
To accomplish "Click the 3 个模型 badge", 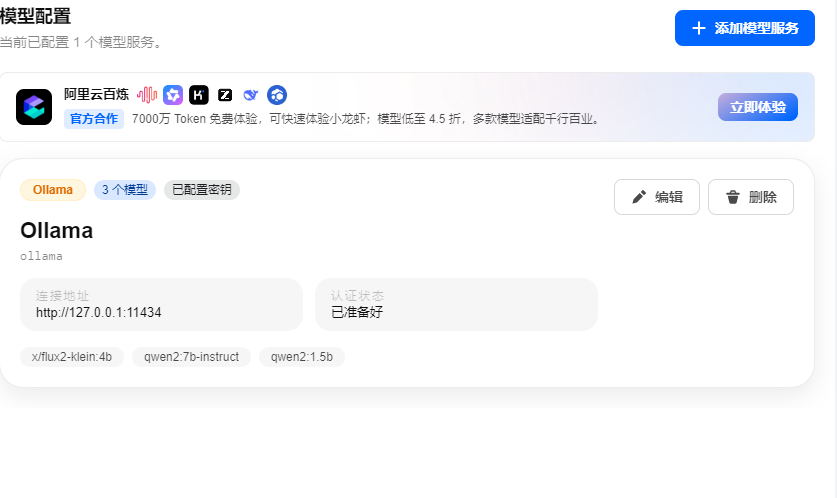I will (x=125, y=190).
